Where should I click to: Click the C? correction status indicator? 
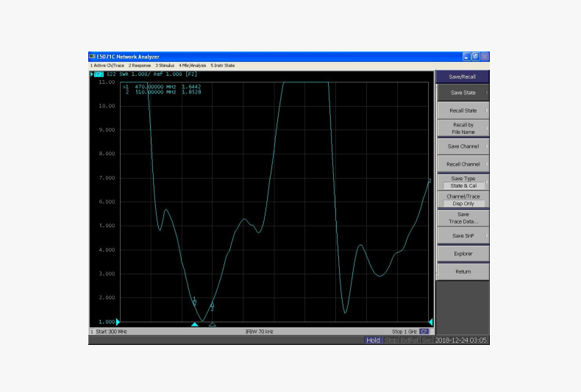[424, 332]
